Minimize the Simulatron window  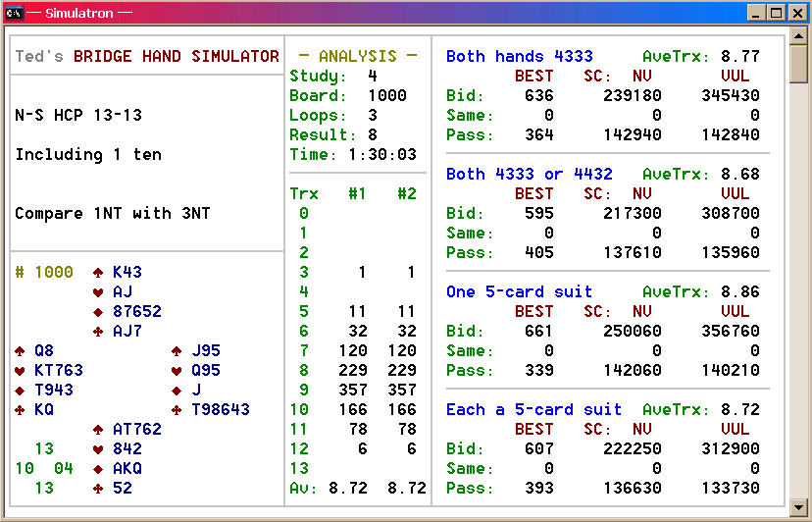pos(757,13)
